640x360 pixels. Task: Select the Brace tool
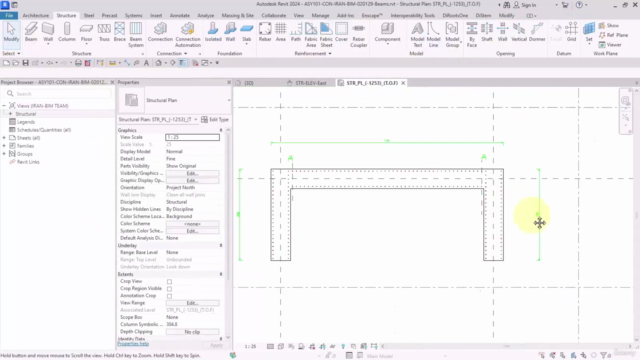coord(120,32)
